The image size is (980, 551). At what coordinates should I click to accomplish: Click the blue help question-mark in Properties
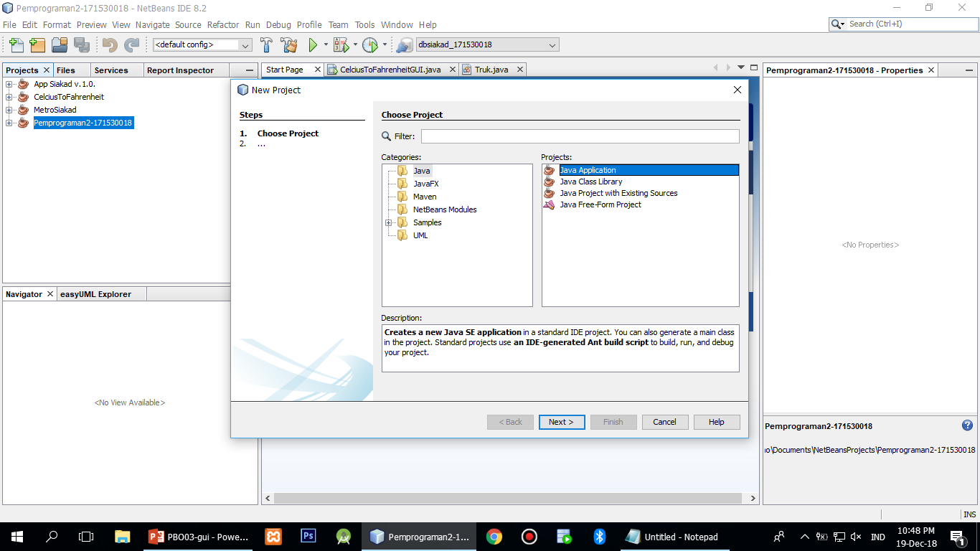click(x=967, y=425)
